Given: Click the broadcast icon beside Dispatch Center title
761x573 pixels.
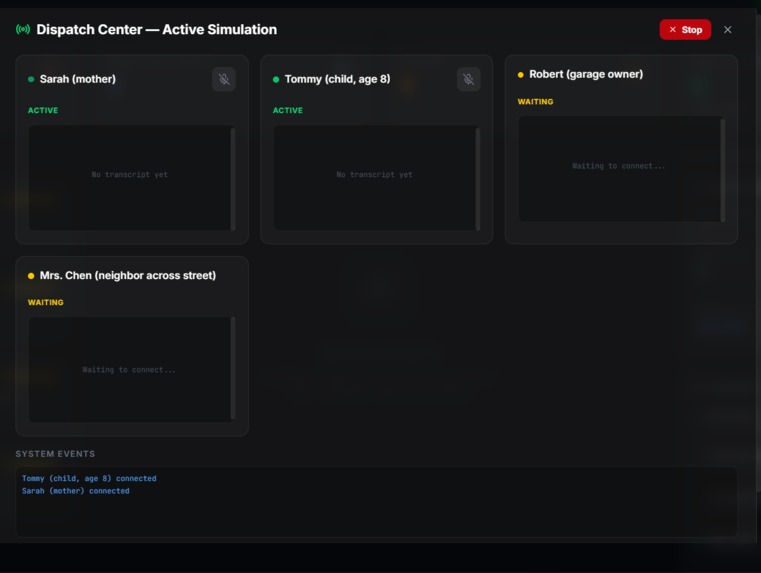Looking at the screenshot, I should [x=23, y=30].
